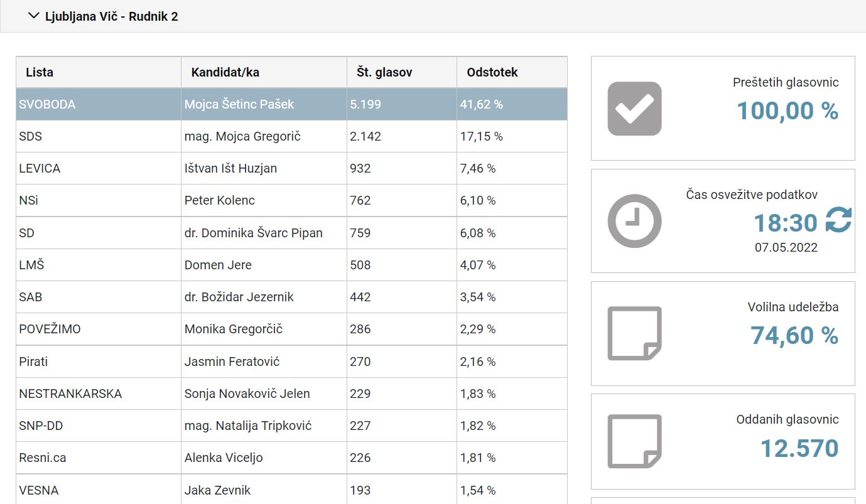
Task: Click the 18:30 refresh time
Action: pos(785,223)
